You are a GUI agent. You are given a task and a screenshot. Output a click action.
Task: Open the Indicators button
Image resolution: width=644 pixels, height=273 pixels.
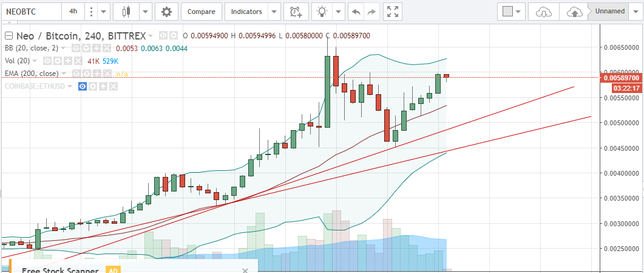tap(246, 12)
